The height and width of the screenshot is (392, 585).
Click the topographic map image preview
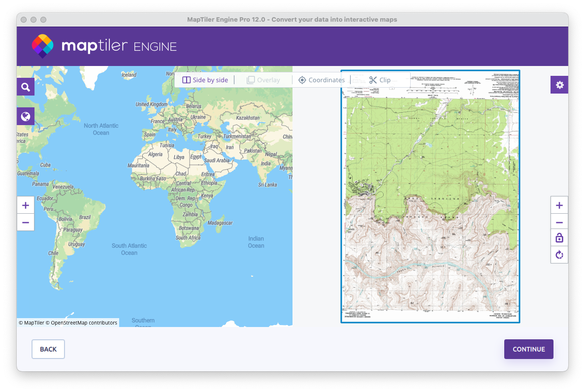(430, 197)
